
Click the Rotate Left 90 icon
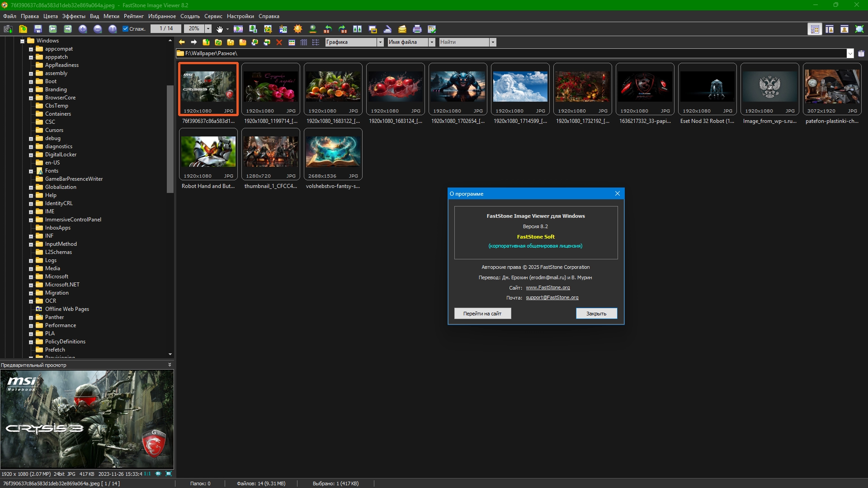pos(328,29)
